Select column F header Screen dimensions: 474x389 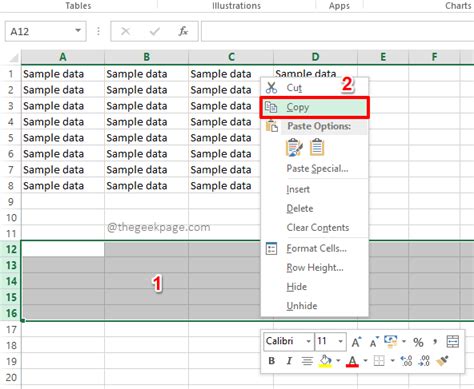[x=434, y=57]
